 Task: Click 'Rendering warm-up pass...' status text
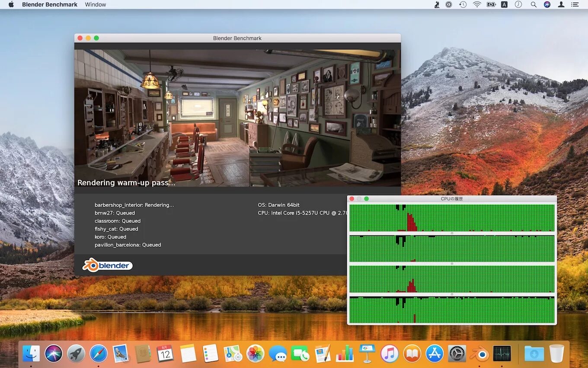pyautogui.click(x=126, y=183)
